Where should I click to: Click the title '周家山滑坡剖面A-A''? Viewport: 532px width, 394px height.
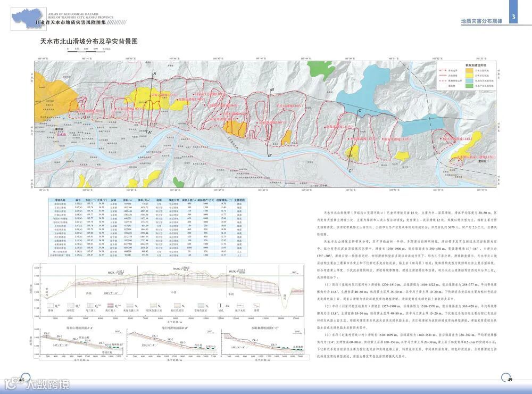click(80, 328)
